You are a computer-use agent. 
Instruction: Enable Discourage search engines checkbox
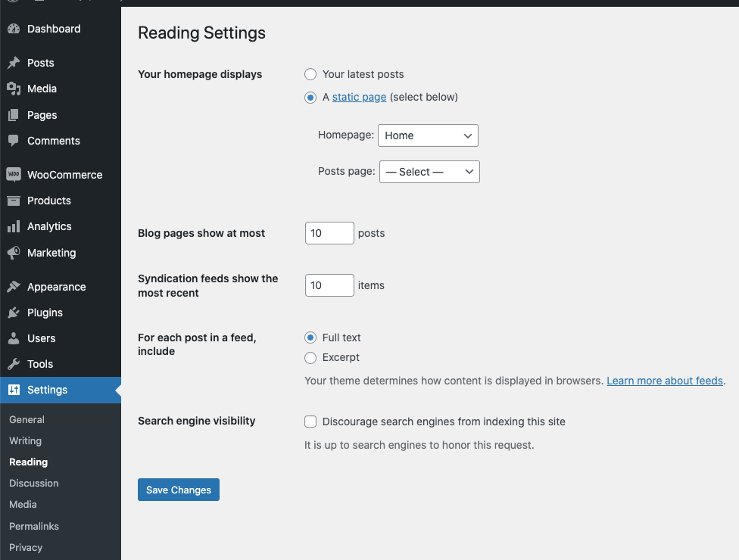pos(310,422)
